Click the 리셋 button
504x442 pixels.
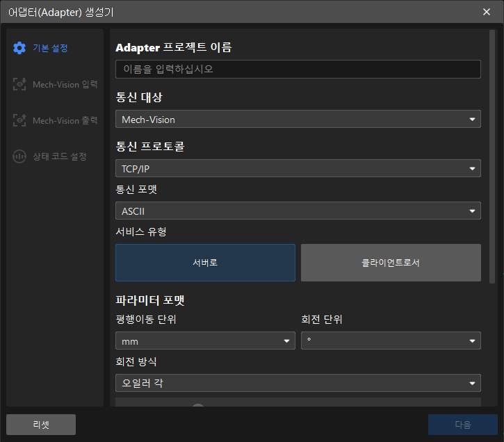click(41, 425)
